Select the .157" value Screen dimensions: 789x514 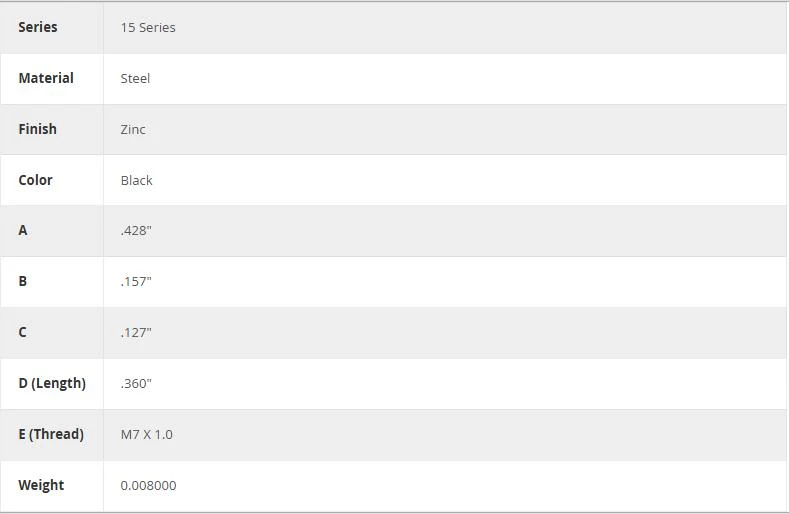[x=136, y=281]
